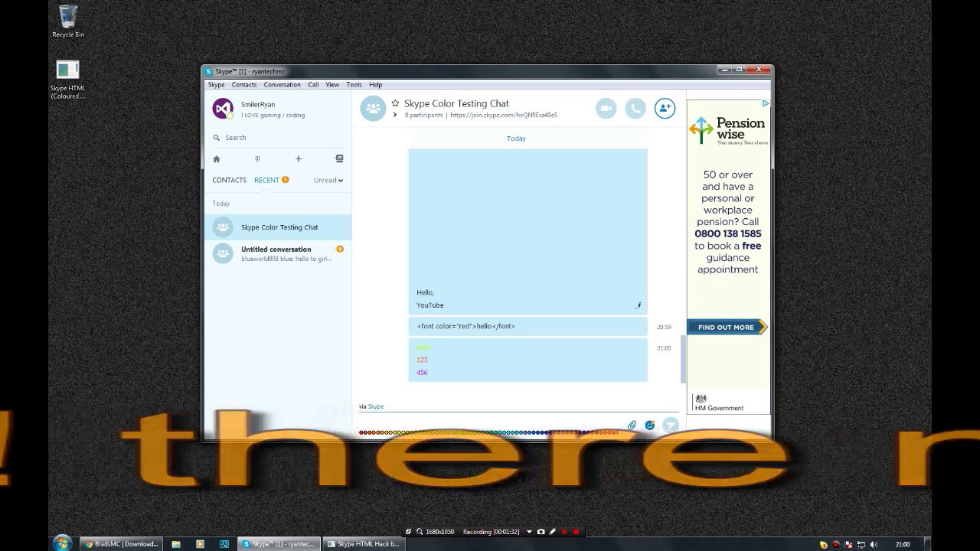Open the Contacts menu

(244, 85)
